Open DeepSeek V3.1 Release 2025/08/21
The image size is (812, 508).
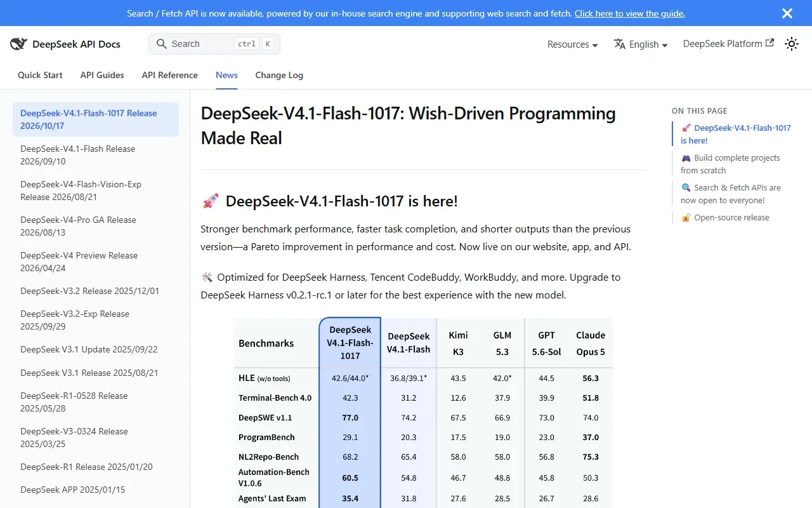96,373
